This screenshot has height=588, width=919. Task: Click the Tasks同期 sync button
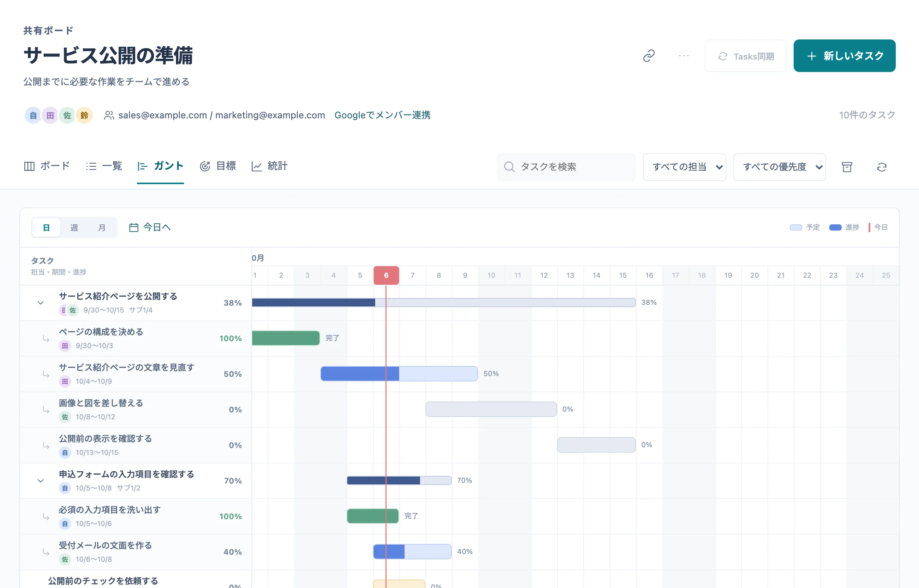(x=746, y=56)
